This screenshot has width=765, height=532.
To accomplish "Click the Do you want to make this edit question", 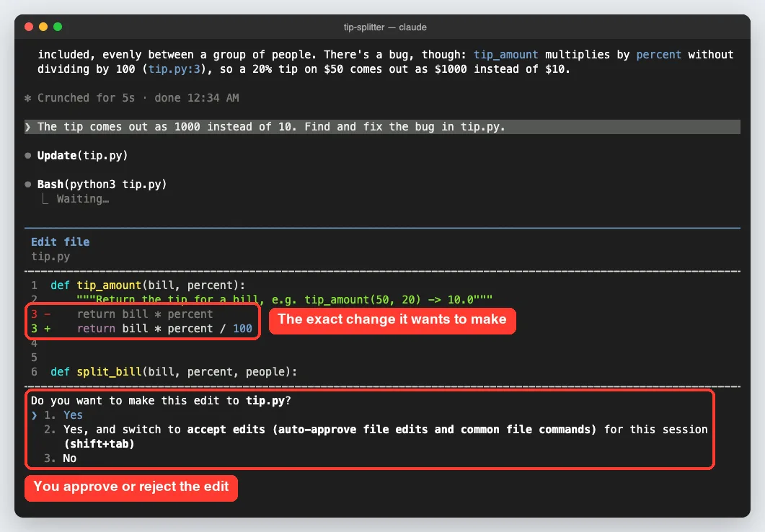I will (161, 401).
